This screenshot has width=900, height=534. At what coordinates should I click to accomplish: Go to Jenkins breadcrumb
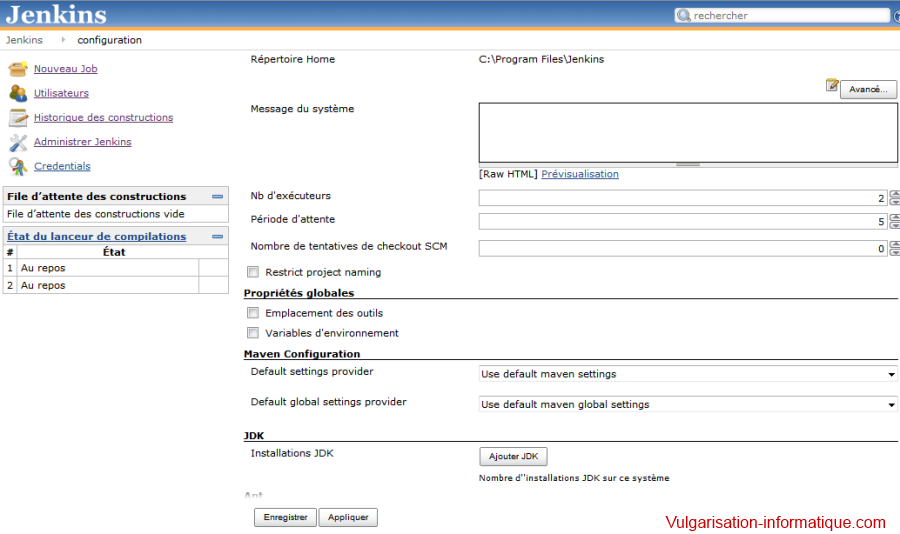(24, 40)
